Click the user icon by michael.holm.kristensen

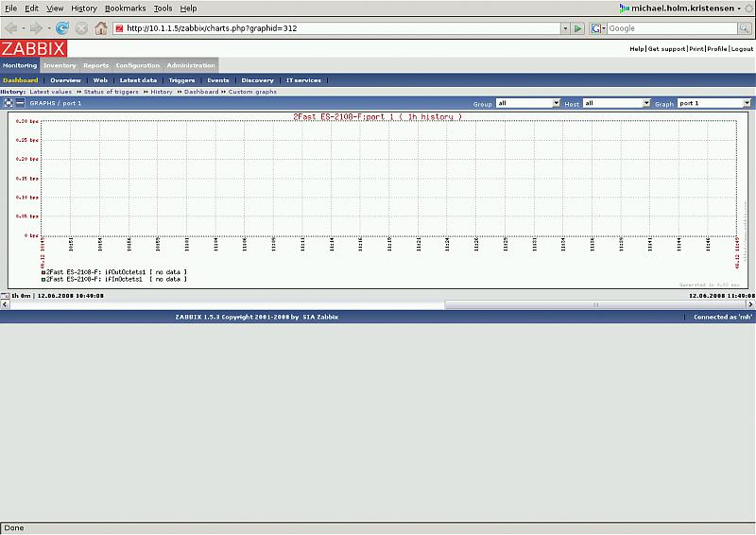pyautogui.click(x=625, y=9)
